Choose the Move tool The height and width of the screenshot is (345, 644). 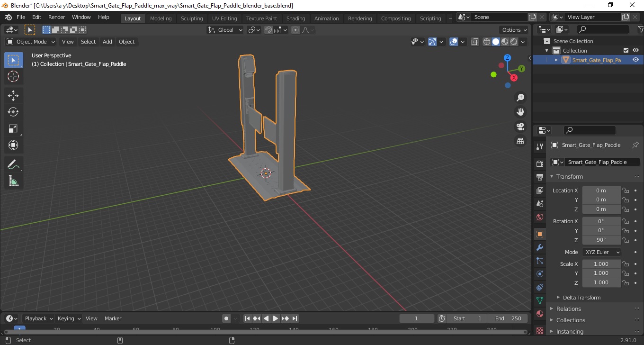pyautogui.click(x=13, y=96)
